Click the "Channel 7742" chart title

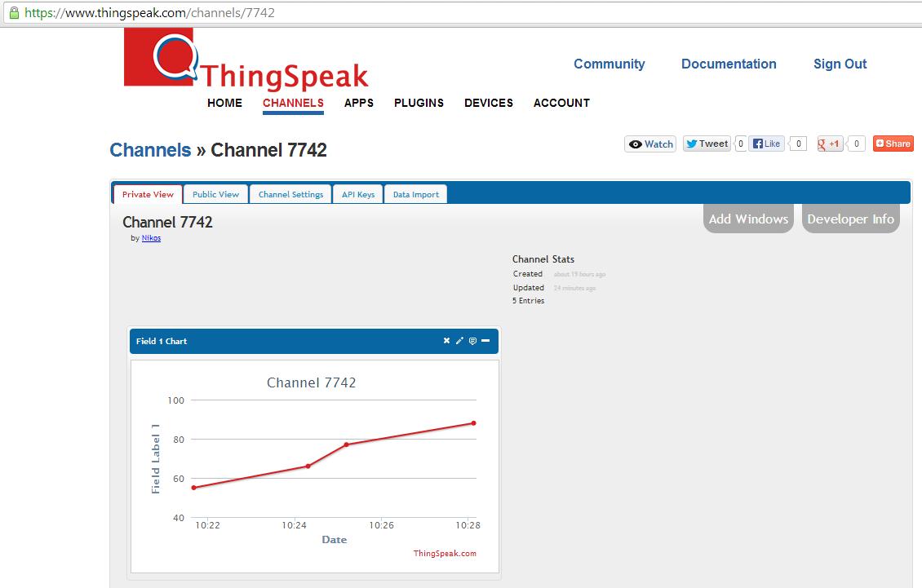(311, 382)
